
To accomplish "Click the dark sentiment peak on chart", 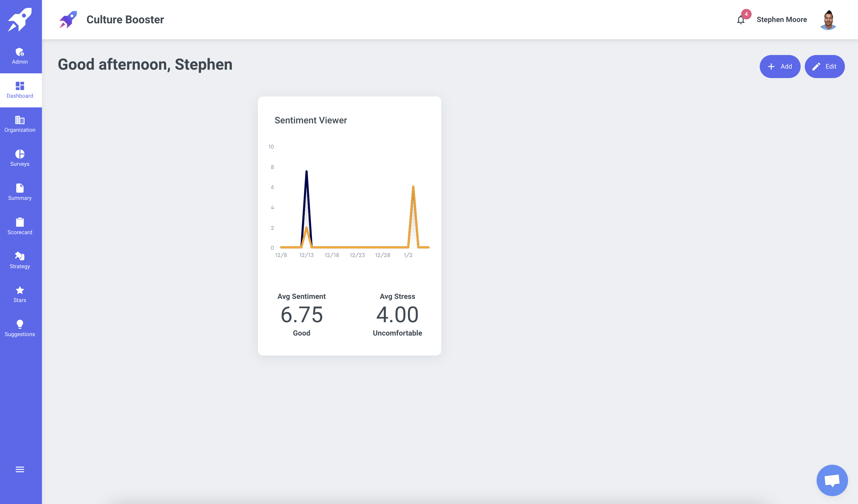I will pyautogui.click(x=306, y=172).
